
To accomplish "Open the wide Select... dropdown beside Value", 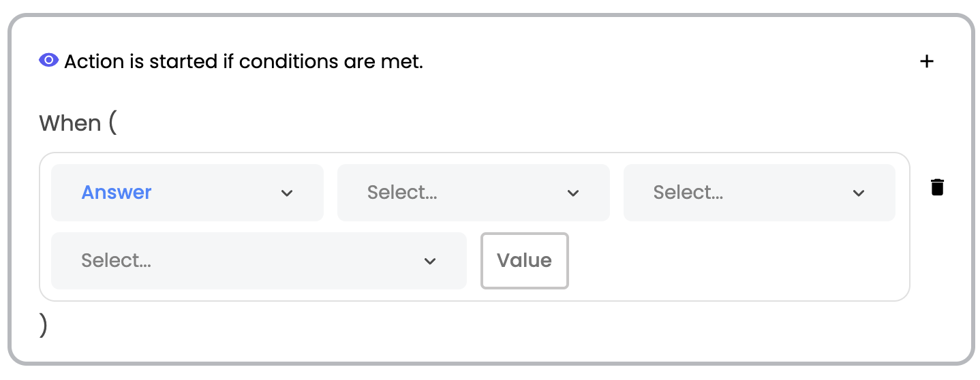I will point(259,261).
